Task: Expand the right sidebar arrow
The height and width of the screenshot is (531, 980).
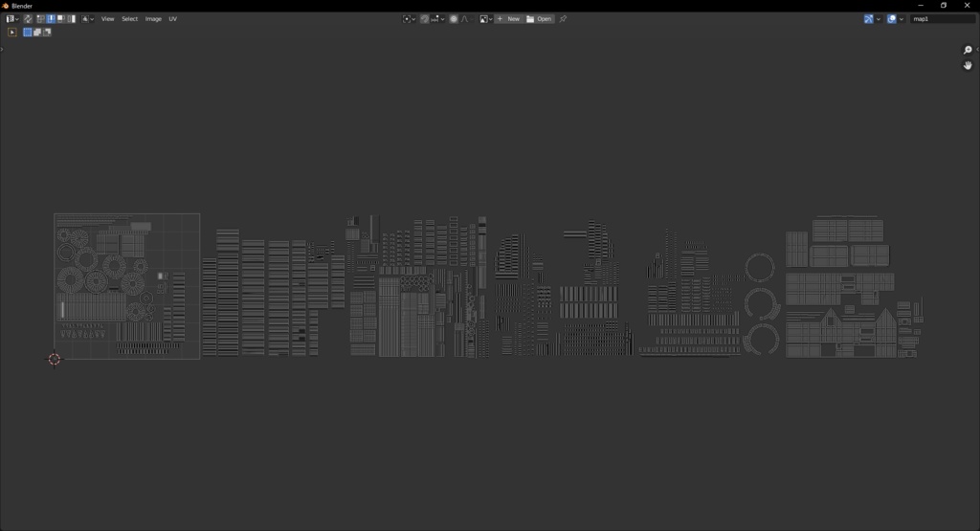Action: click(x=977, y=50)
